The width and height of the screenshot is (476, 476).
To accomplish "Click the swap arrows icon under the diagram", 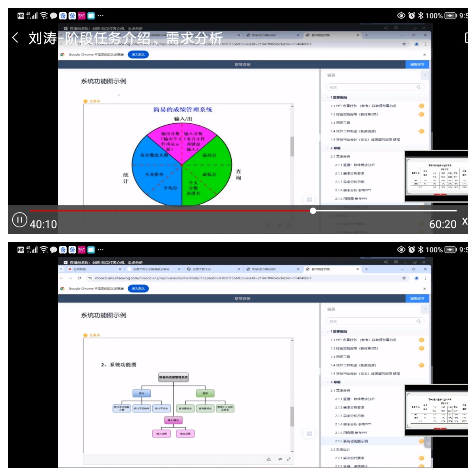I will click(280, 459).
